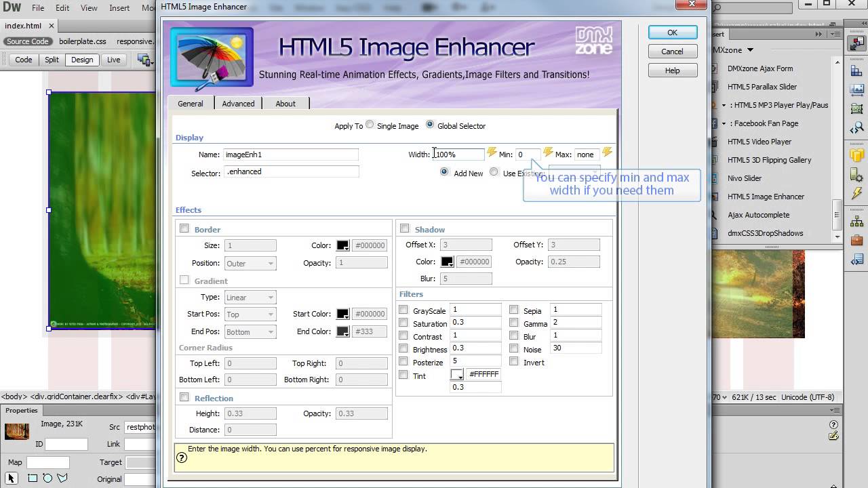Enable the Shadow effect checkbox
Screen dimensions: 868x488
(405, 229)
